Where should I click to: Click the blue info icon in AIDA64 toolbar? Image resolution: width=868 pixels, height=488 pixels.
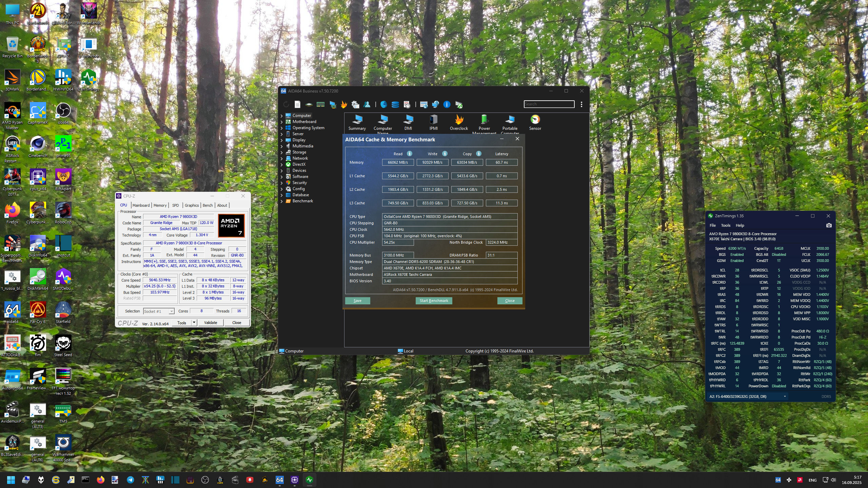pos(447,104)
